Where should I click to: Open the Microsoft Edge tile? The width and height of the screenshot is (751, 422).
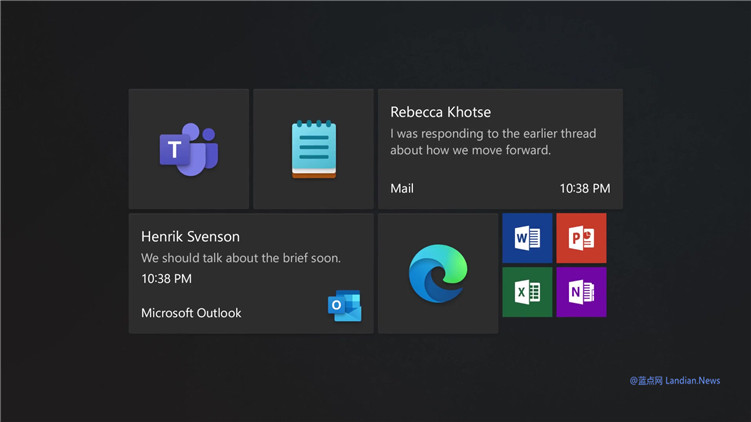coord(438,274)
